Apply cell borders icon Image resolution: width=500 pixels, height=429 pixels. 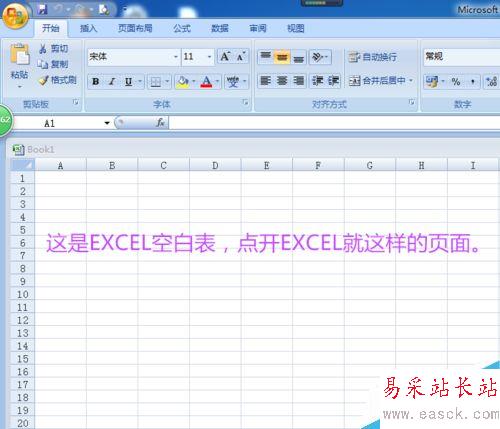(156, 81)
